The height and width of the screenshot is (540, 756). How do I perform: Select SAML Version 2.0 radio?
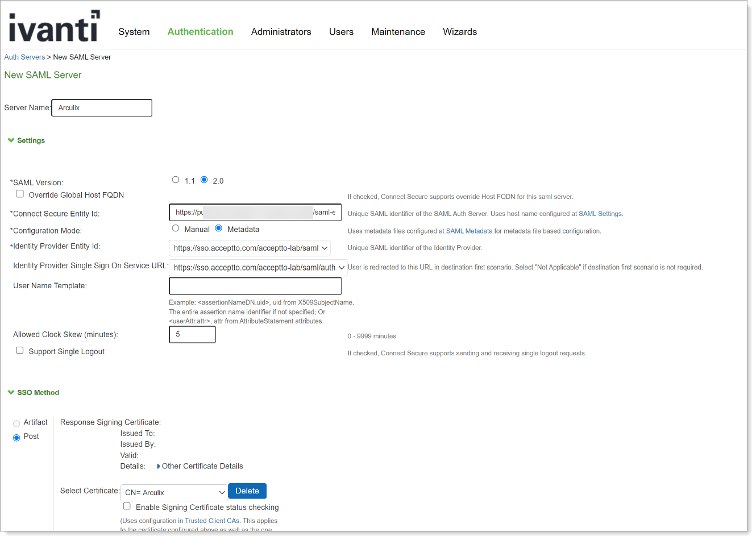pos(204,180)
